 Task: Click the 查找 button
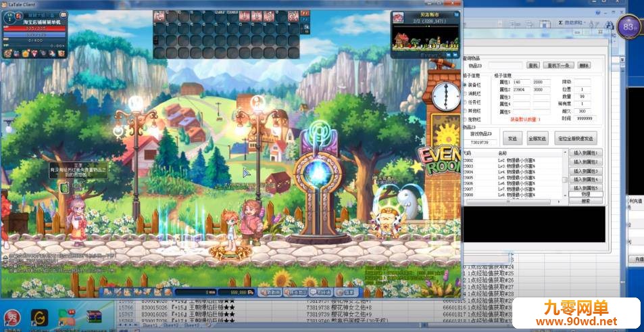pos(533,66)
